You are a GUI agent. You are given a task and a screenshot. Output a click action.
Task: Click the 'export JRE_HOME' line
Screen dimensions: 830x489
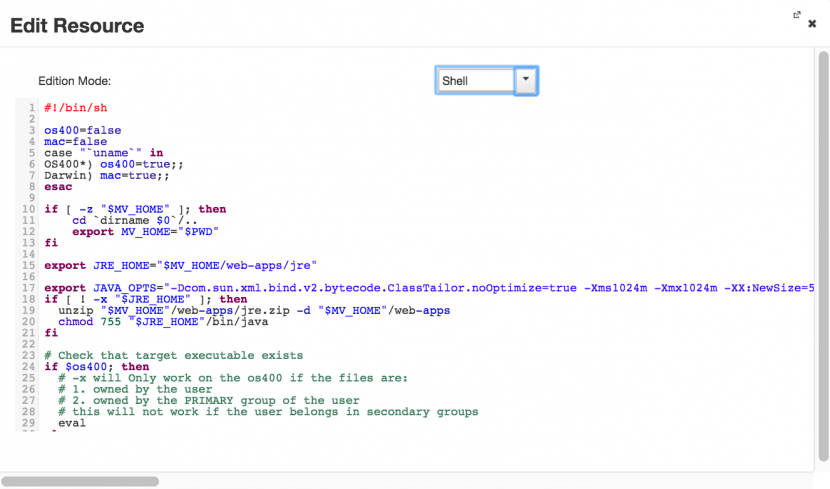[181, 265]
